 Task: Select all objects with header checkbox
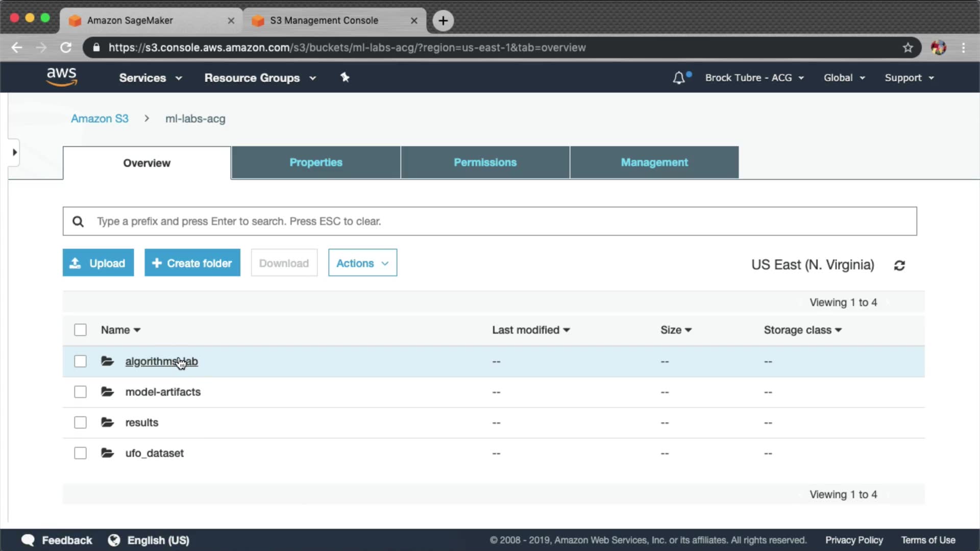(x=80, y=330)
